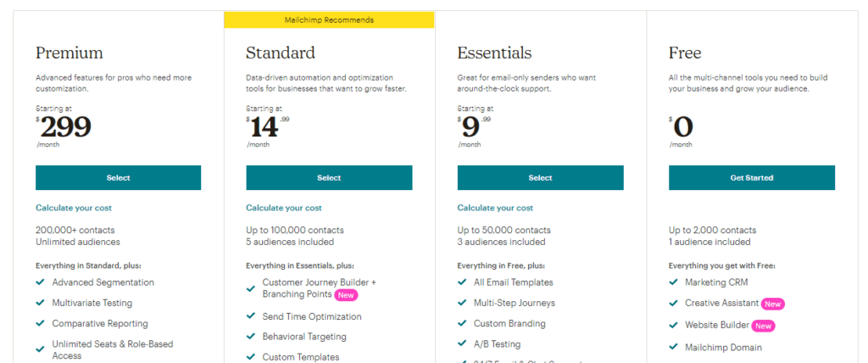Viewport: 868px width, 363px height.
Task: Click 200,000+ contacts text
Action: pyautogui.click(x=75, y=230)
